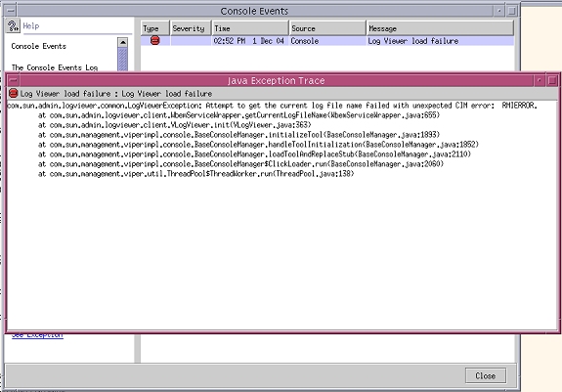562x392 pixels.
Task: Sort events by the Source column header
Action: click(x=327, y=28)
